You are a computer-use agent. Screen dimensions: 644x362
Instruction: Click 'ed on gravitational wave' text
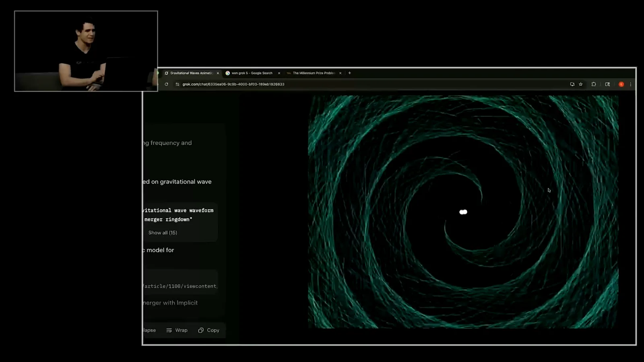point(177,182)
